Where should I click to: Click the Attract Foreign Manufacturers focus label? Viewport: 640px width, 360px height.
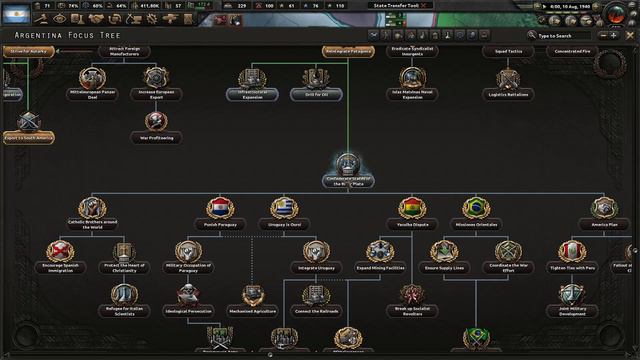[x=124, y=51]
